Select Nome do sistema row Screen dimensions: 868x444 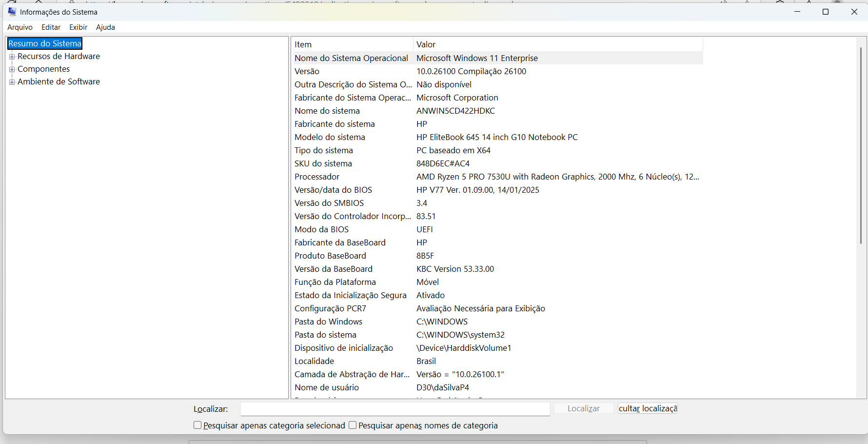click(498, 111)
